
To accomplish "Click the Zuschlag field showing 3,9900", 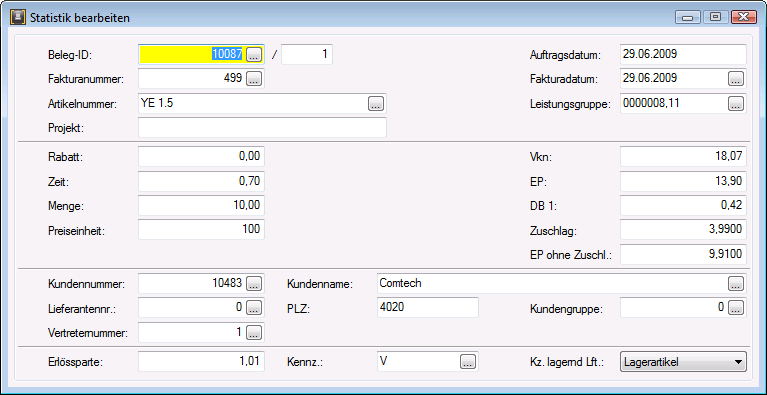I will tap(683, 229).
